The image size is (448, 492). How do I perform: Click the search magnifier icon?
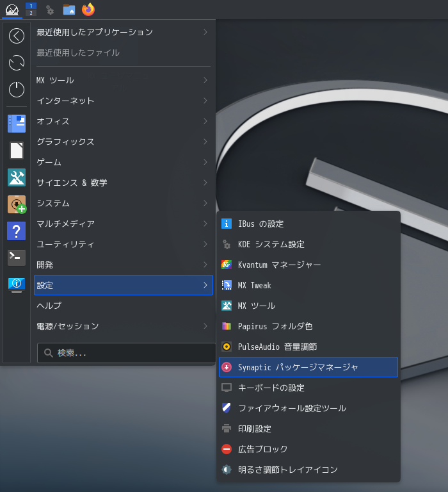point(48,353)
